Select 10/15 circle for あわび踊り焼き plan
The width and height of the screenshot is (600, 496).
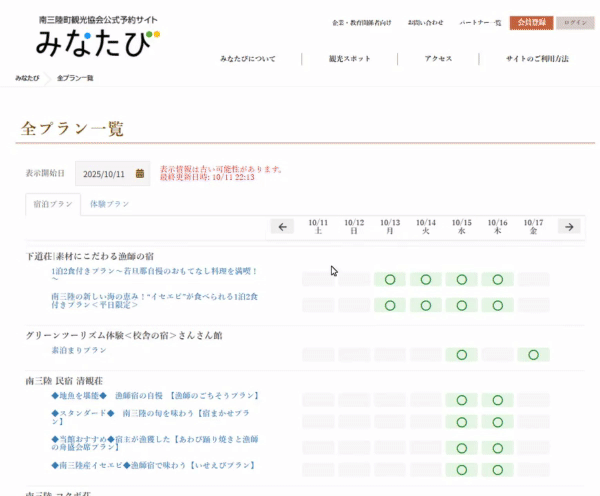click(462, 448)
